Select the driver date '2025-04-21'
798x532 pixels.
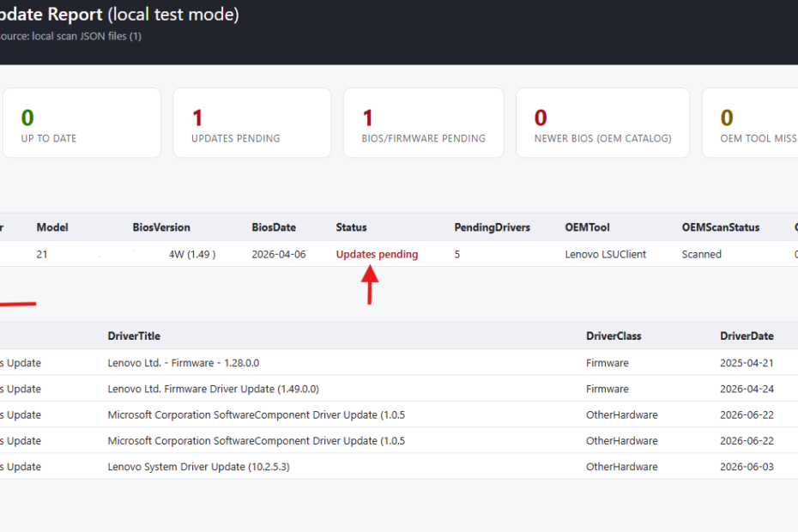(747, 363)
